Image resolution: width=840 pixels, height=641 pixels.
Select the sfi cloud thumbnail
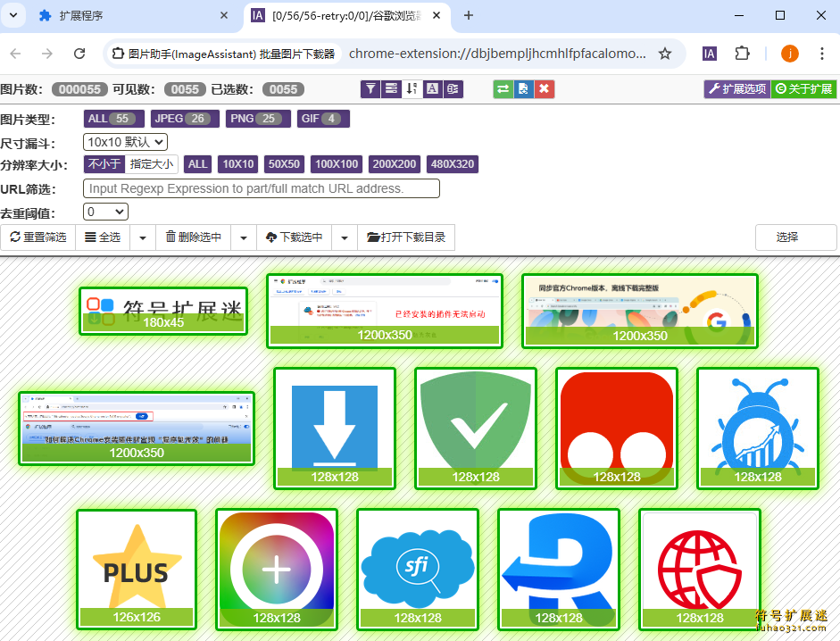[417, 570]
